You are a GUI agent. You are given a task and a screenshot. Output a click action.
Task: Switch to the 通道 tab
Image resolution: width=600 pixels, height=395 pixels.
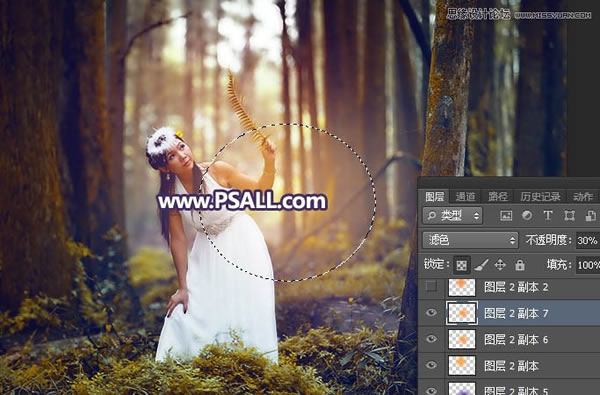(x=465, y=197)
